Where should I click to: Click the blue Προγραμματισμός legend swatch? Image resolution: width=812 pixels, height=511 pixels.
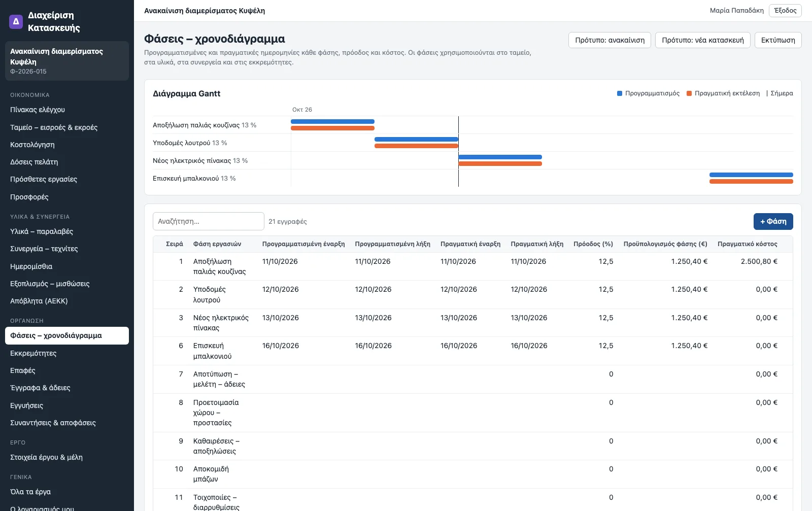point(620,93)
